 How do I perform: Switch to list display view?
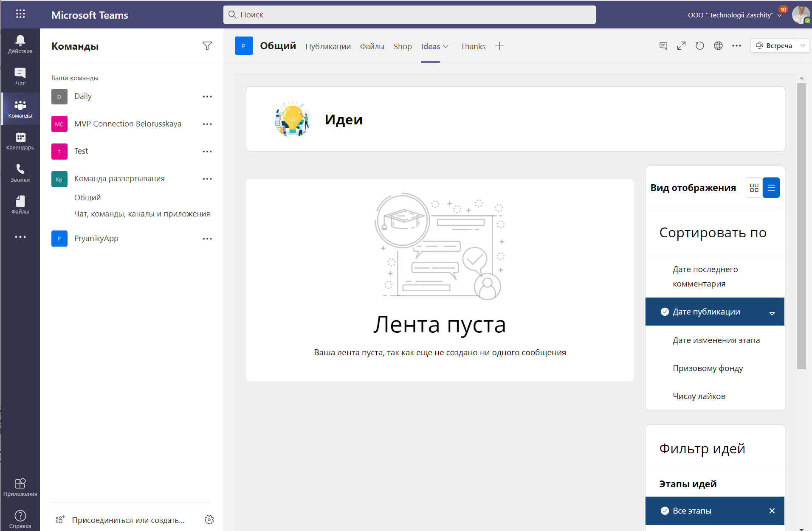click(771, 188)
